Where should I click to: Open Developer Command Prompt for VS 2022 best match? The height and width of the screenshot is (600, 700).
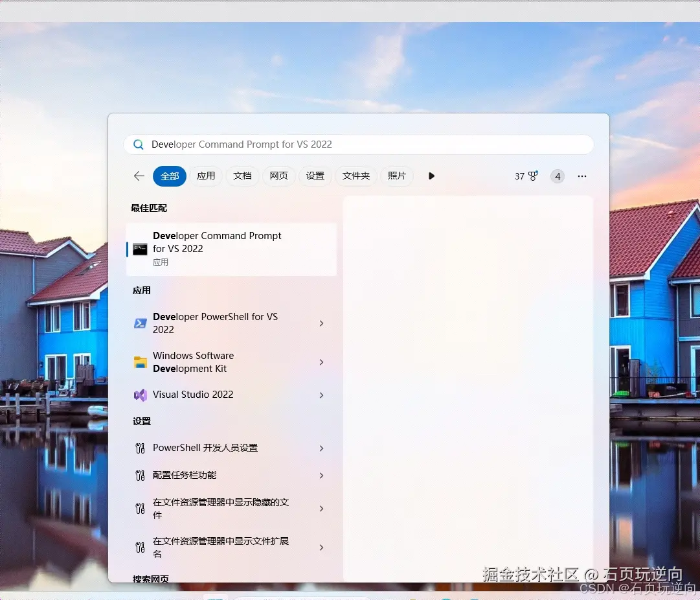pos(231,249)
